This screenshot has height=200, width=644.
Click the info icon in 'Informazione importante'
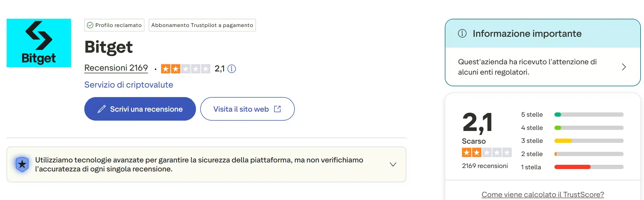click(462, 34)
